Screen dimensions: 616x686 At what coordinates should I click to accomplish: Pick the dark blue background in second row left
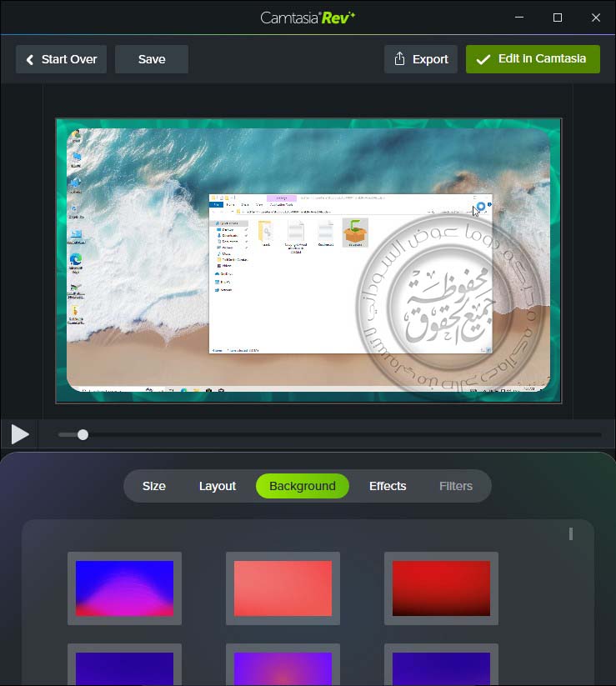click(x=124, y=667)
